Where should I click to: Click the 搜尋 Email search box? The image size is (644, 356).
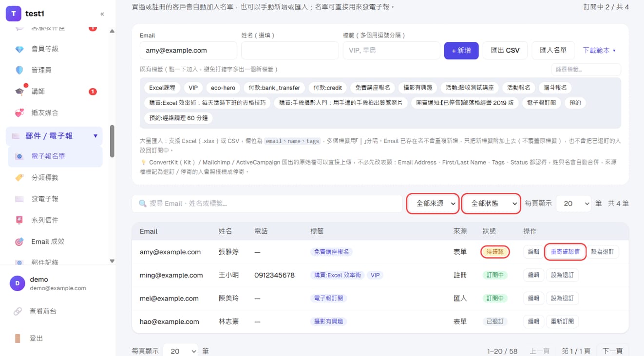(x=267, y=204)
